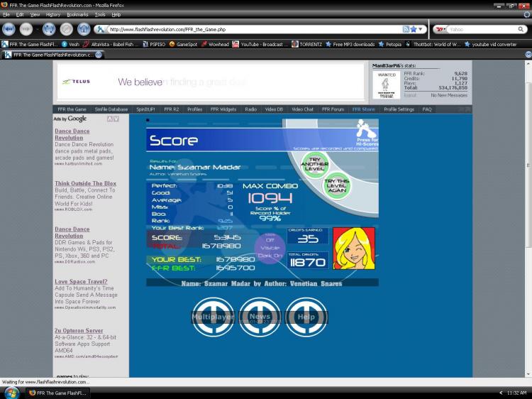Image resolution: width=532 pixels, height=399 pixels.
Task: Click the browser Back arrow button
Action: point(9,30)
